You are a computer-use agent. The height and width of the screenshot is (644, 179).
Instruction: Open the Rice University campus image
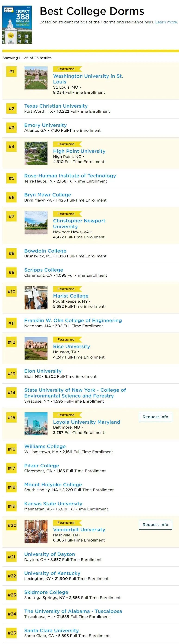(36, 348)
